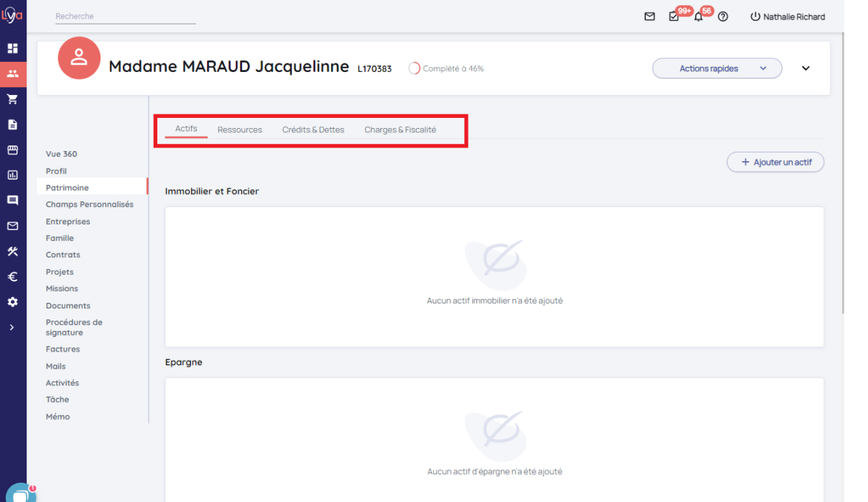Open the chat bubble sidebar icon
Viewport: 868px width, 502px height.
[x=12, y=201]
